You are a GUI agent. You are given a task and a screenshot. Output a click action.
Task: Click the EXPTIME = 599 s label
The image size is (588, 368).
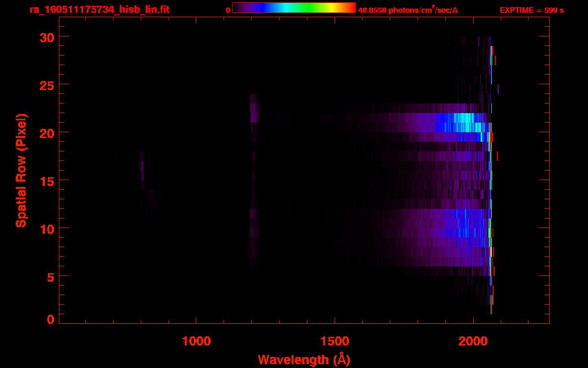(531, 10)
